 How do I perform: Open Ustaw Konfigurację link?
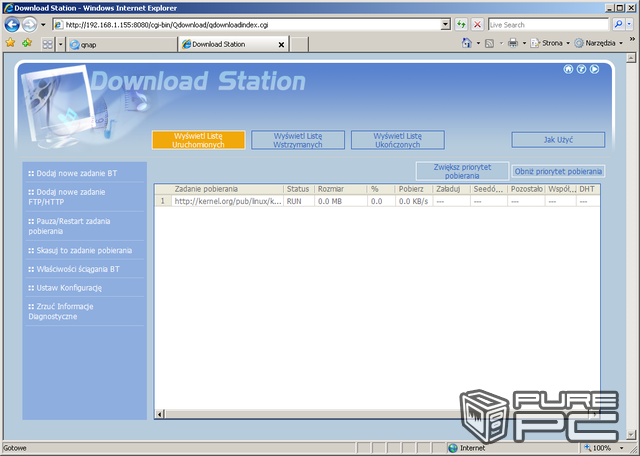point(65,288)
